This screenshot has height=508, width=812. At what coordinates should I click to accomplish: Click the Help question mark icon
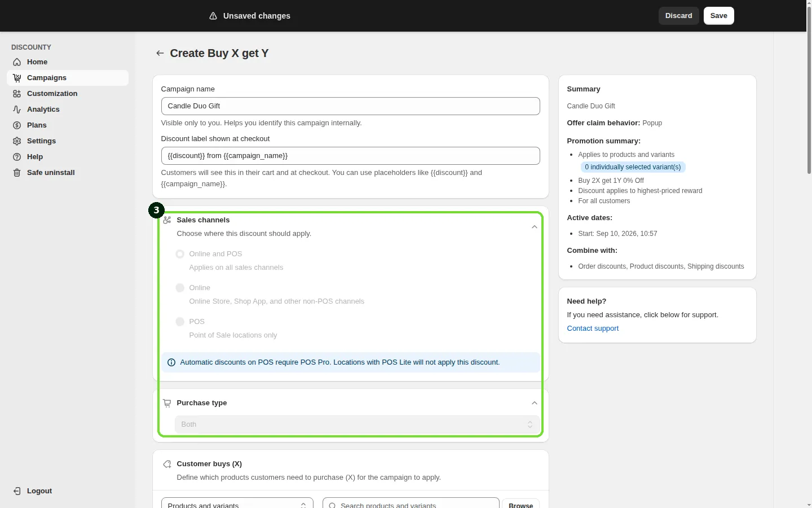[x=17, y=157]
